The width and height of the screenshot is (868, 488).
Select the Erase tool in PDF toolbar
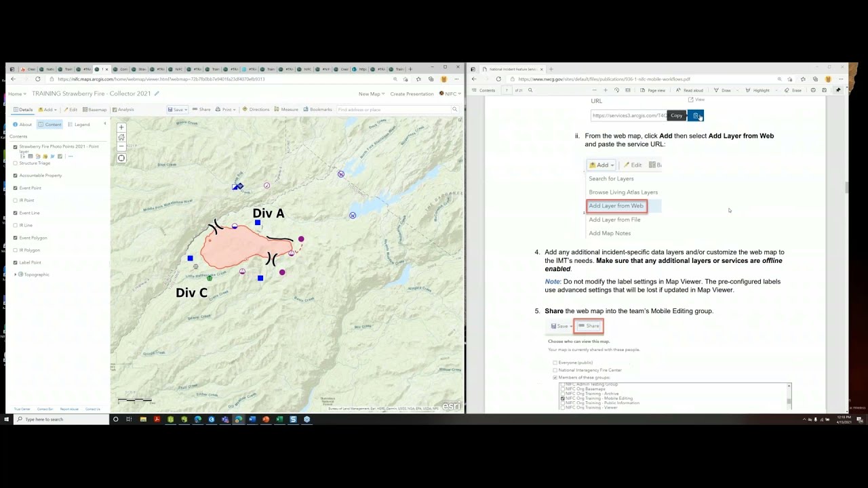[793, 90]
